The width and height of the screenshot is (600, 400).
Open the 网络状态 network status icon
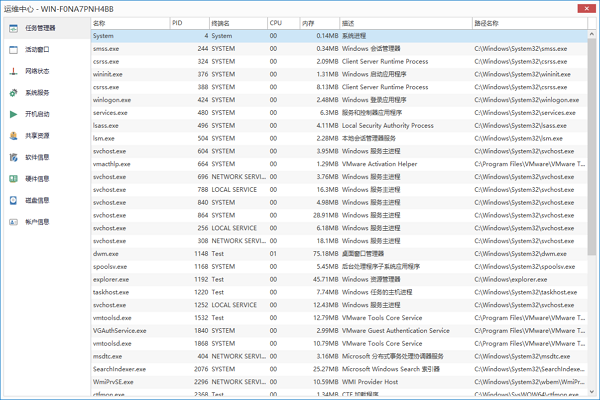[13, 71]
